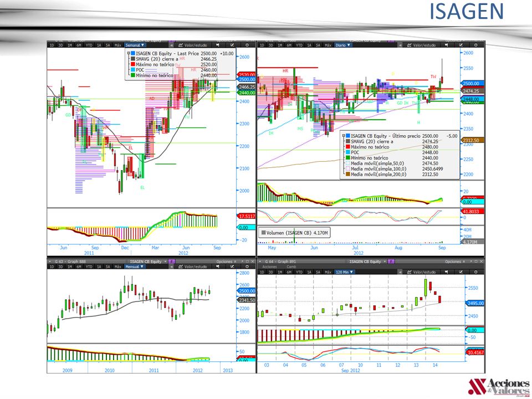Select 1M range in the 120 Min chart

(x=280, y=272)
